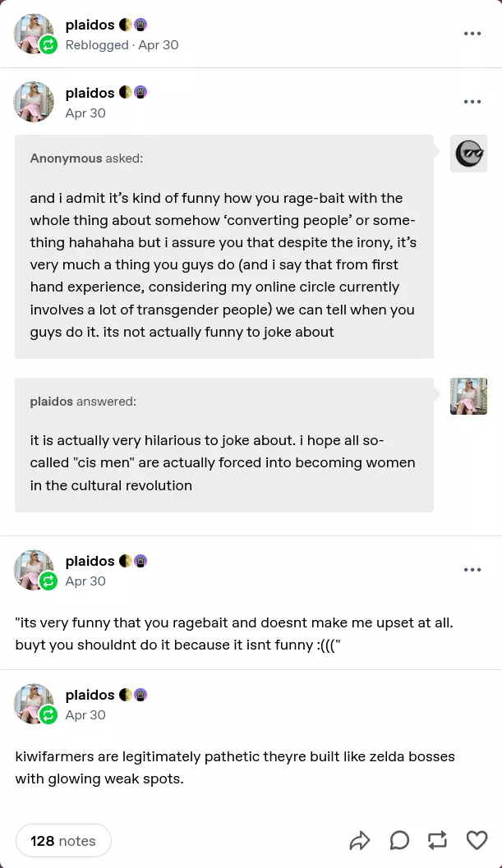Click the half-moon badge beside top plaidos name

126,25
